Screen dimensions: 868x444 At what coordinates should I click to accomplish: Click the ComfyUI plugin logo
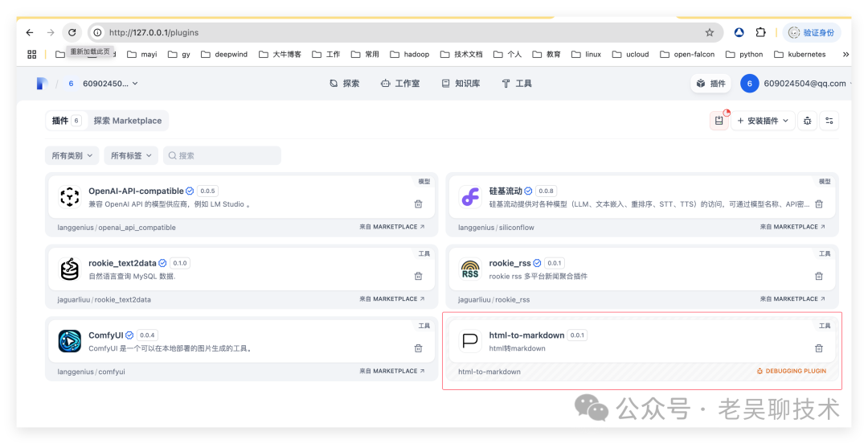click(70, 341)
